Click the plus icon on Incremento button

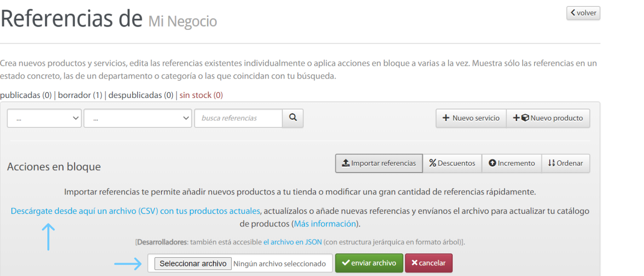click(493, 163)
